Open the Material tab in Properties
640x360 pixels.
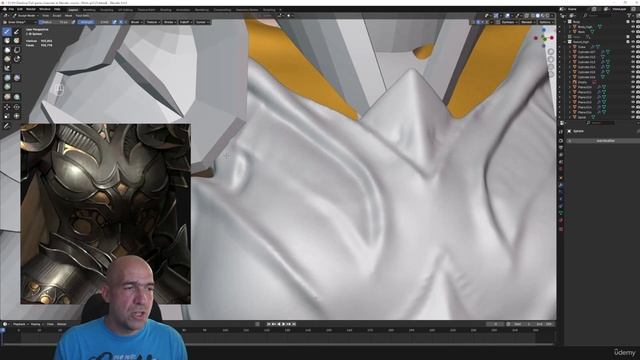click(x=561, y=220)
